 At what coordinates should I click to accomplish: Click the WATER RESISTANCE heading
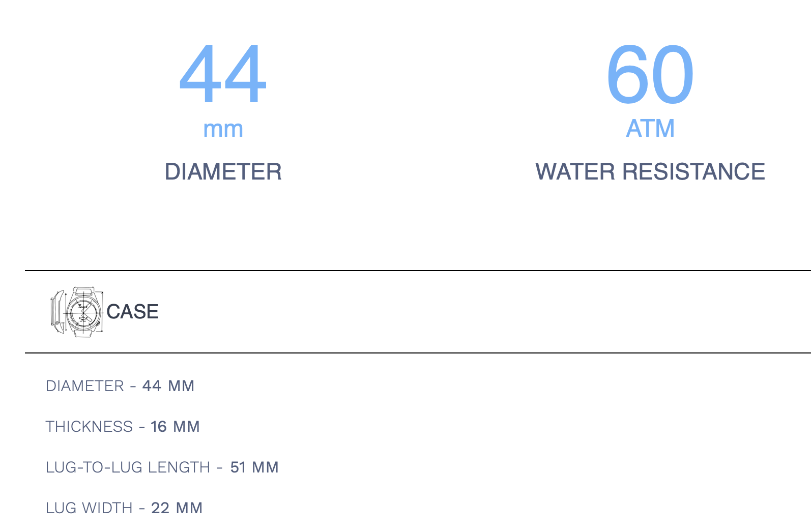click(650, 171)
